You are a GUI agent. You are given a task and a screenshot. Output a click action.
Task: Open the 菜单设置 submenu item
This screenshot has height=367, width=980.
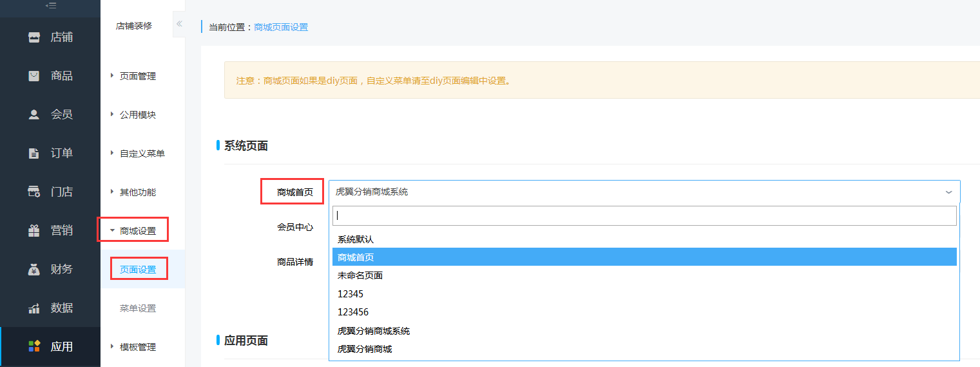point(138,308)
